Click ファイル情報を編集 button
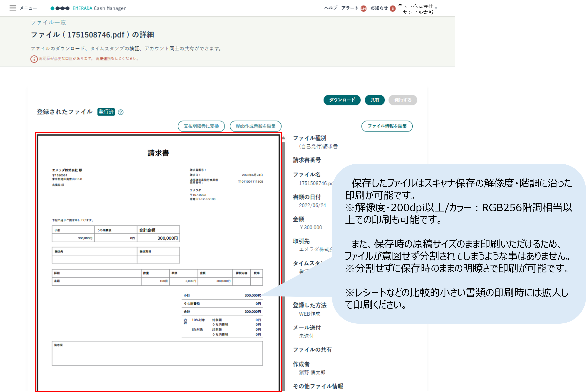The width and height of the screenshot is (586, 392). [387, 126]
